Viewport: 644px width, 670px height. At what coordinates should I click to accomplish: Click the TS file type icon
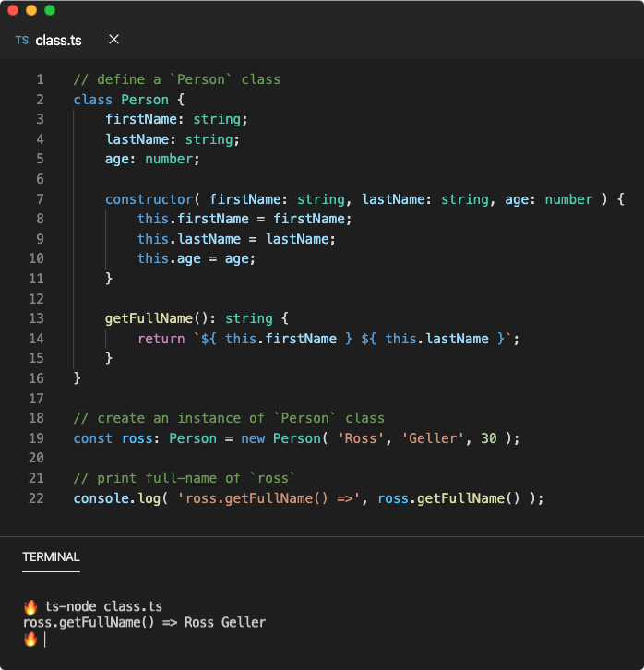22,41
